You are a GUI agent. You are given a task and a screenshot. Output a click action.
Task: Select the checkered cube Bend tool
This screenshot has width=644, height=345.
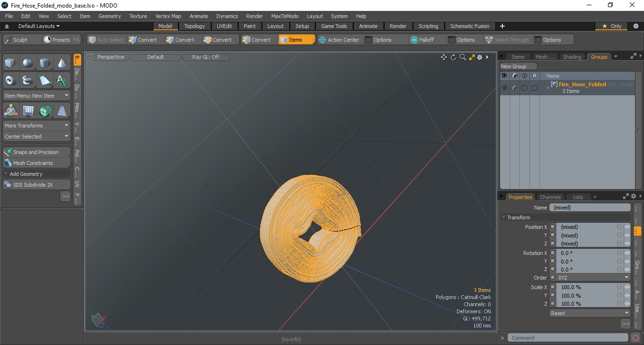[x=45, y=111]
